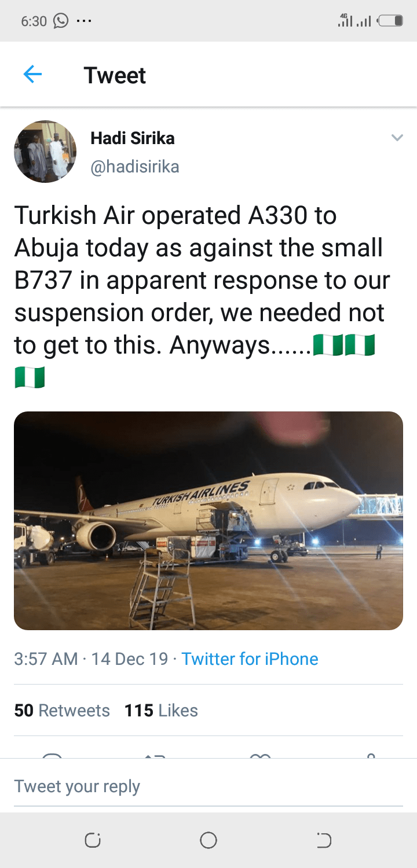This screenshot has height=868, width=417.
Task: View the 115 Likes list
Action: point(161,711)
